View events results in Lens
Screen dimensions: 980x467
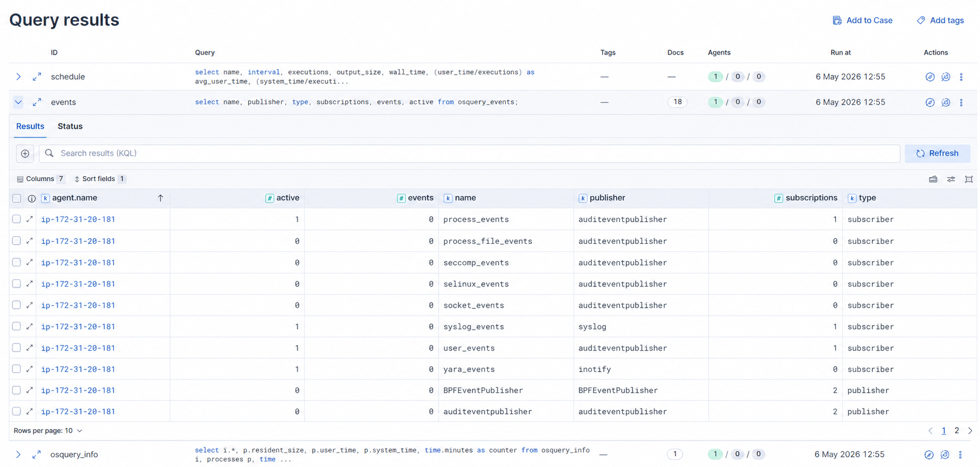(x=945, y=102)
